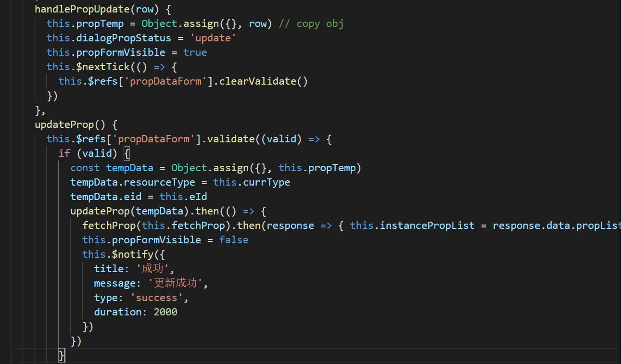Click the '更新成功' message string
This screenshot has height=364, width=621.
(x=176, y=283)
